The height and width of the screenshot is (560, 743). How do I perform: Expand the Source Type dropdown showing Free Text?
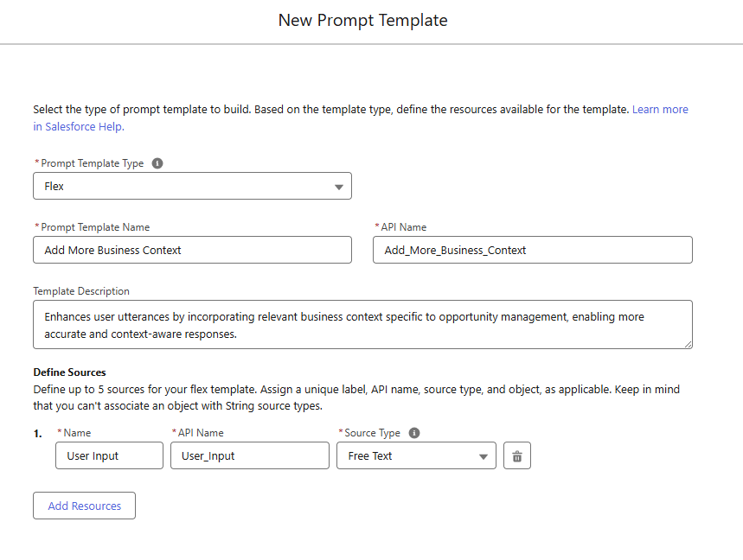click(416, 456)
